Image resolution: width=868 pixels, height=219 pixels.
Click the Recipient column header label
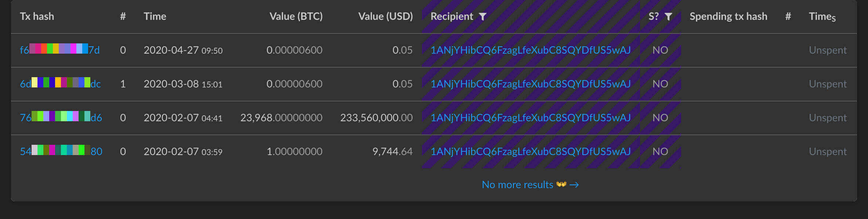pyautogui.click(x=452, y=17)
